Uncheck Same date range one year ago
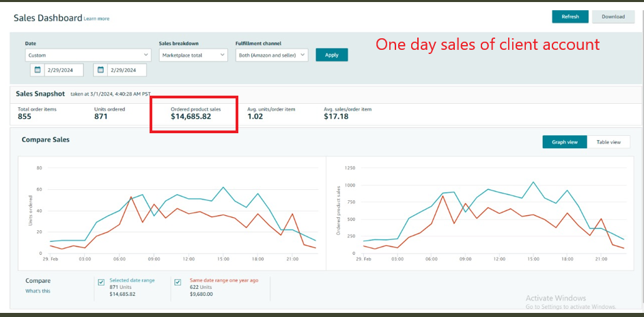Viewport: 644px width, 317px height. pyautogui.click(x=178, y=281)
